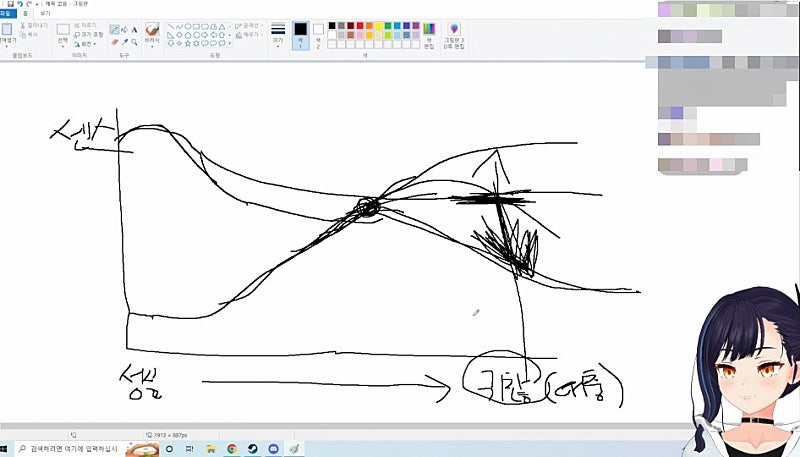Click the canvas dimensions readout in status bar
The width and height of the screenshot is (800, 457).
coord(167,435)
